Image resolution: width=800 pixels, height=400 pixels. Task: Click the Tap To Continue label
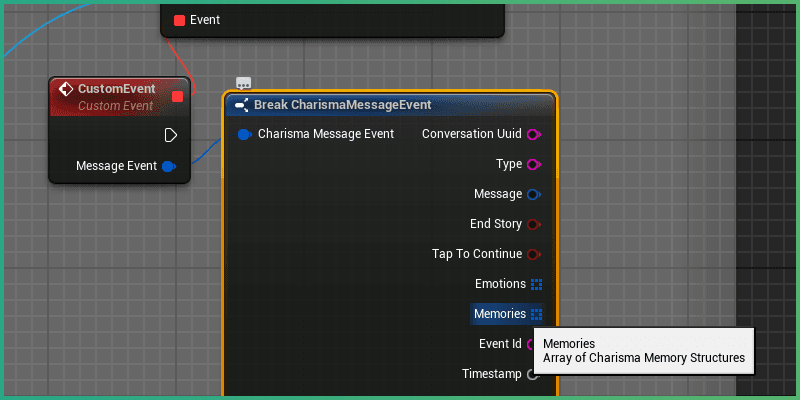(477, 254)
